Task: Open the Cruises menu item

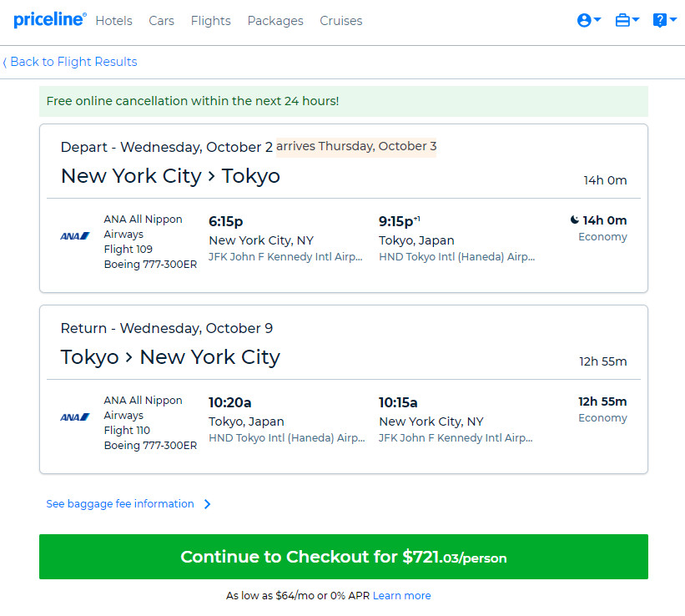Action: coord(340,21)
